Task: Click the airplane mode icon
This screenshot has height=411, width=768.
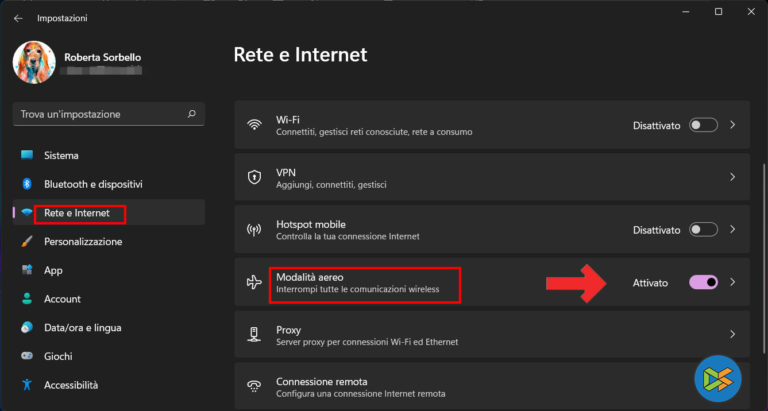Action: coord(254,283)
